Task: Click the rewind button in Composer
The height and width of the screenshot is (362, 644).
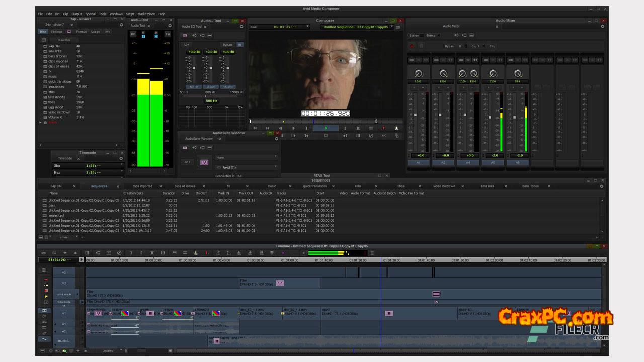Action: coord(255,128)
